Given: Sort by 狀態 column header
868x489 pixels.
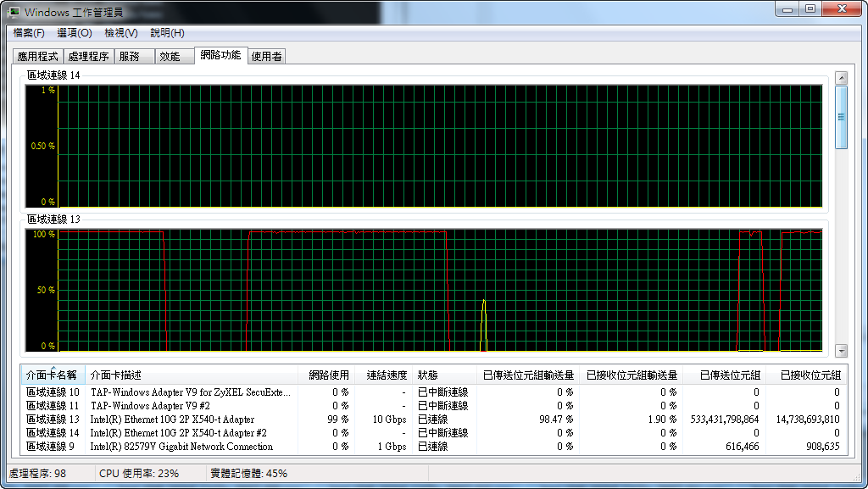Looking at the screenshot, I should pos(444,375).
